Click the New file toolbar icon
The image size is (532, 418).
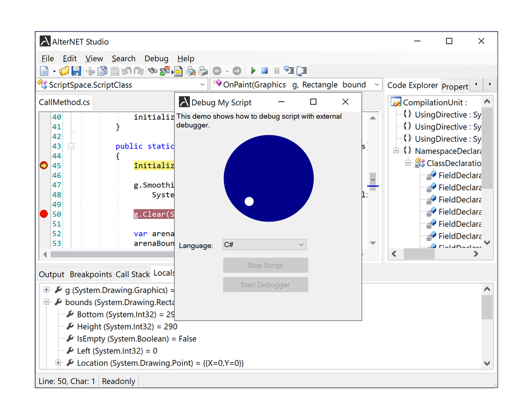point(44,71)
